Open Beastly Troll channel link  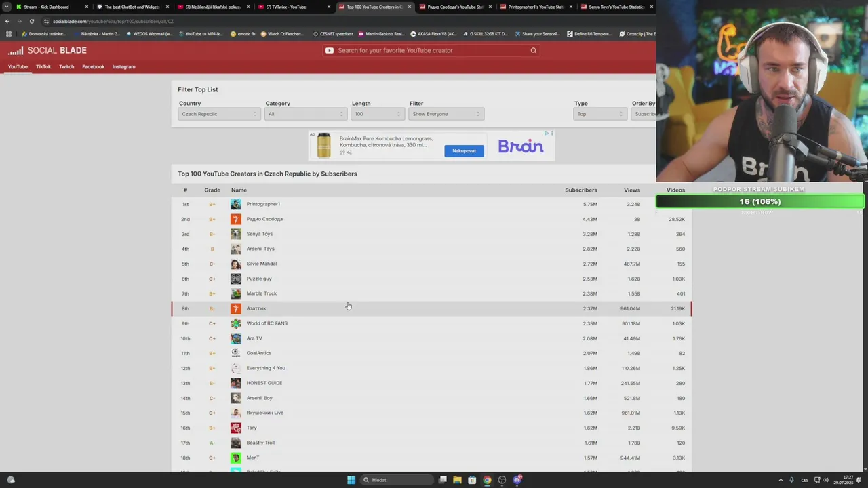pyautogui.click(x=260, y=443)
